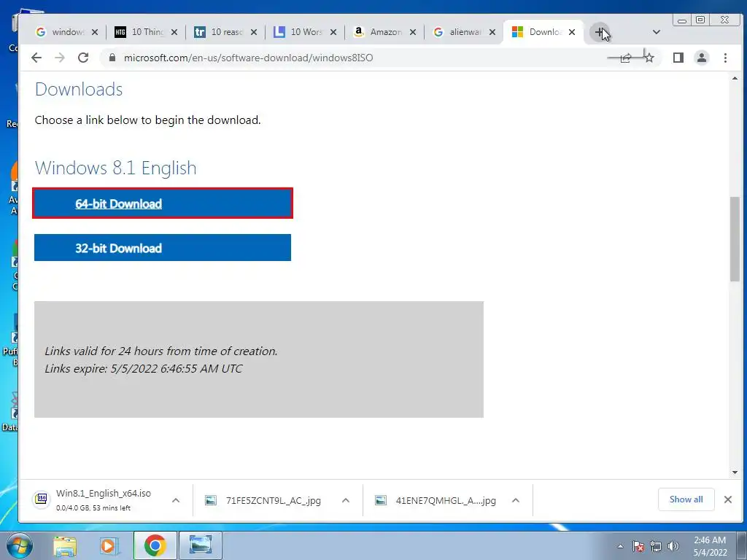View site info via the lock icon

[x=112, y=58]
